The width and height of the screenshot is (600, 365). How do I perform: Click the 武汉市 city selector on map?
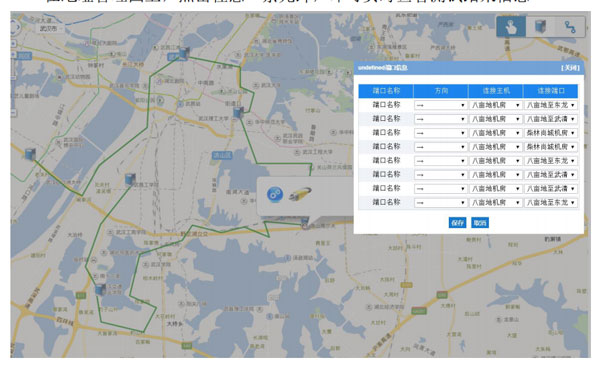tap(49, 29)
